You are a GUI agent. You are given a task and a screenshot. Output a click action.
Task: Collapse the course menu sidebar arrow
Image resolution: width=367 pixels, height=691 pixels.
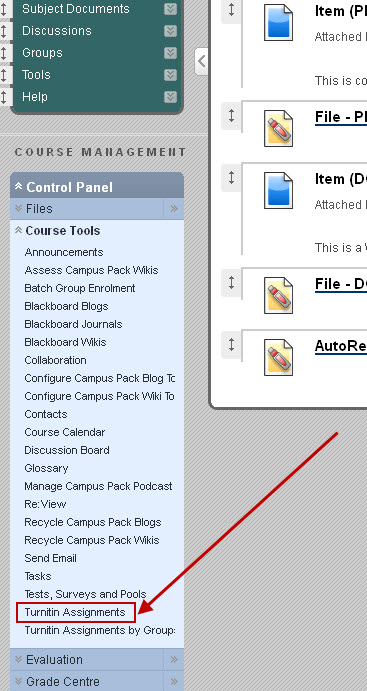201,62
